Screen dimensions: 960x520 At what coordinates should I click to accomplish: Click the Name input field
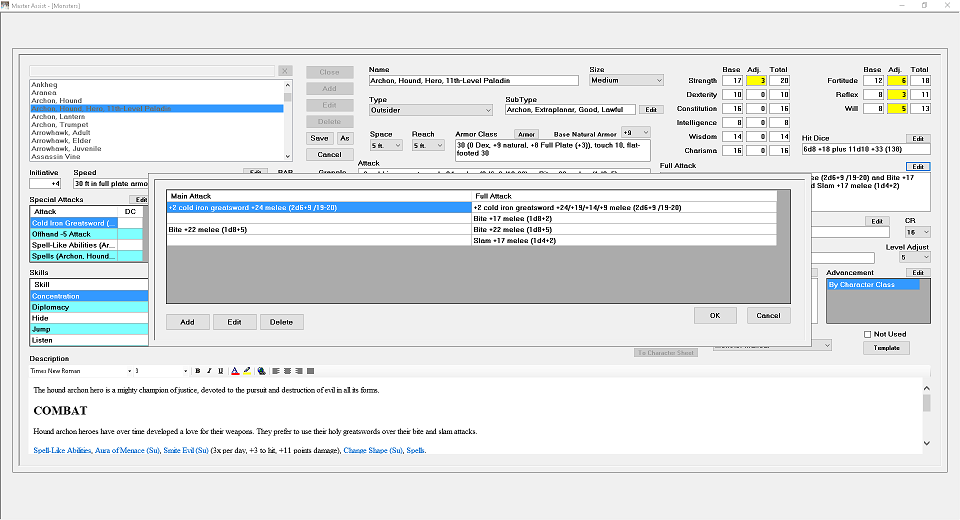tap(474, 80)
